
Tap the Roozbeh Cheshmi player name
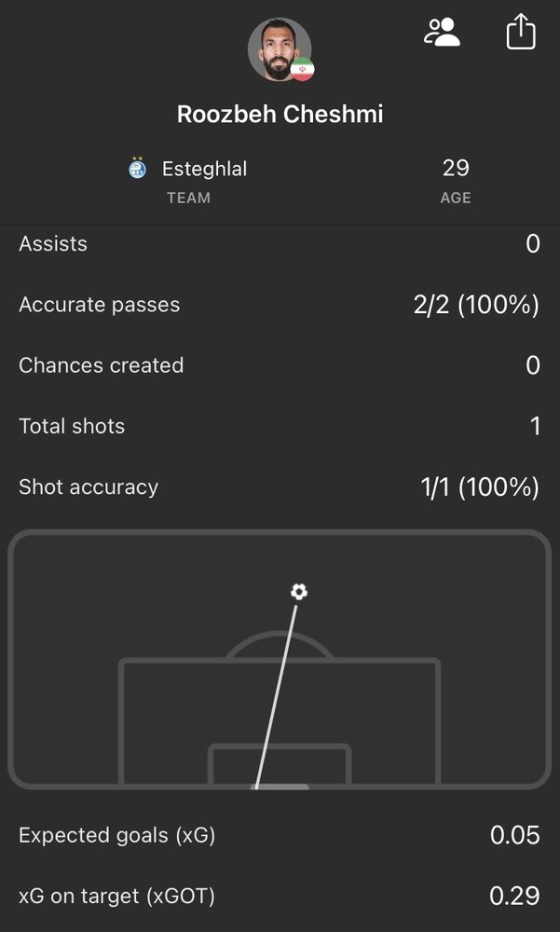pos(280,115)
